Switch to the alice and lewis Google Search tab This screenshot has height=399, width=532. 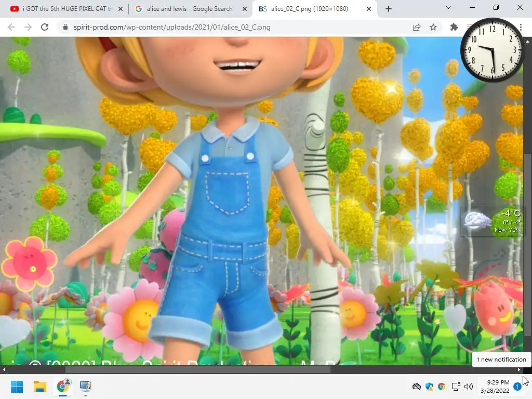coord(190,9)
